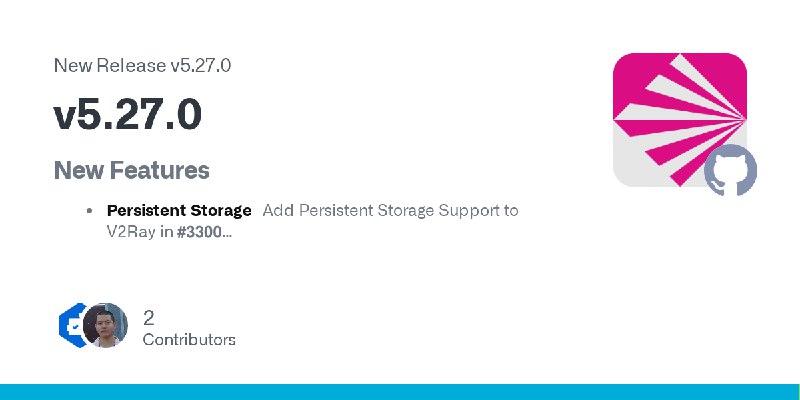Select the "New Features" section heading

pos(132,170)
